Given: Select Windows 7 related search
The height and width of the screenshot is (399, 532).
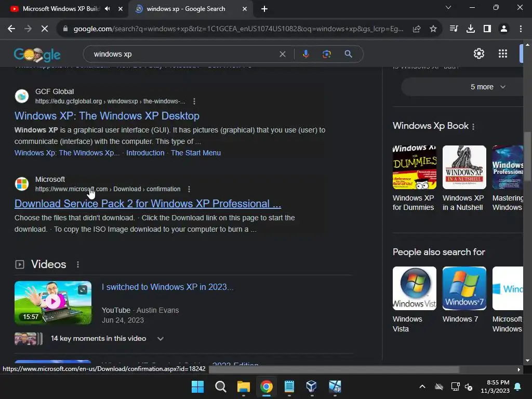Looking at the screenshot, I should coord(464,295).
